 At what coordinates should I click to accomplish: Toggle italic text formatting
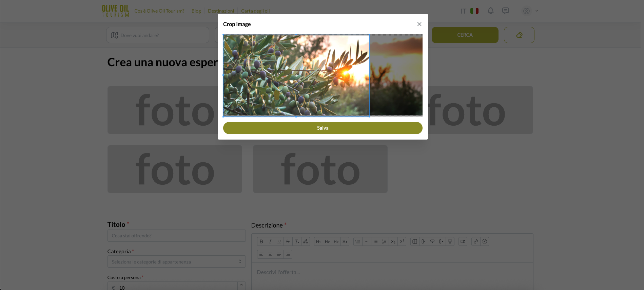click(270, 241)
